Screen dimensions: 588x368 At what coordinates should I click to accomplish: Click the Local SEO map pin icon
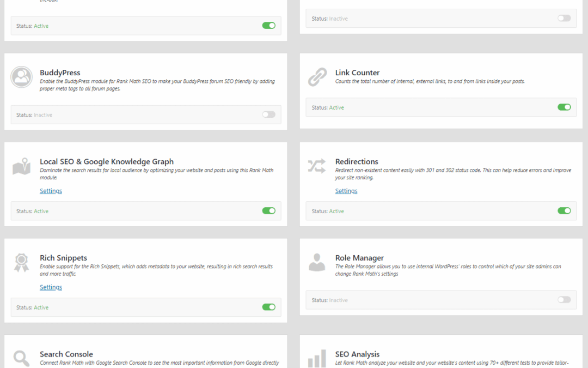click(x=21, y=166)
